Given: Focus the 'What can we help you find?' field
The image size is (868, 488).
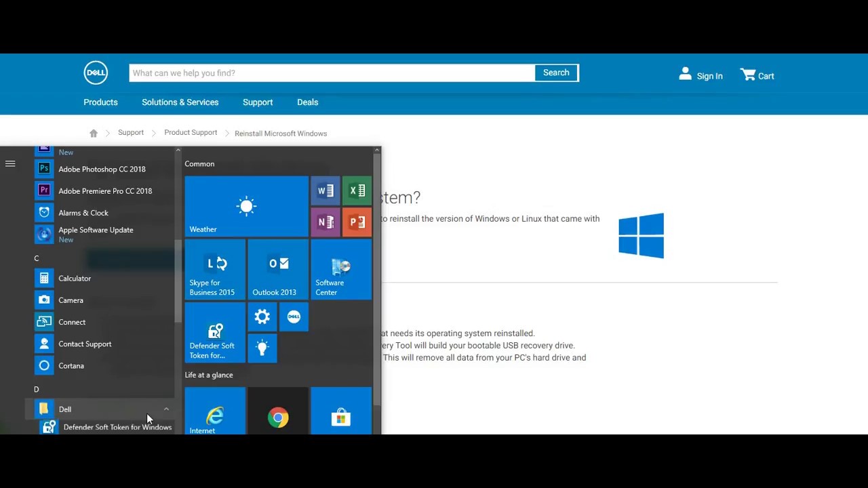Looking at the screenshot, I should click(x=332, y=73).
